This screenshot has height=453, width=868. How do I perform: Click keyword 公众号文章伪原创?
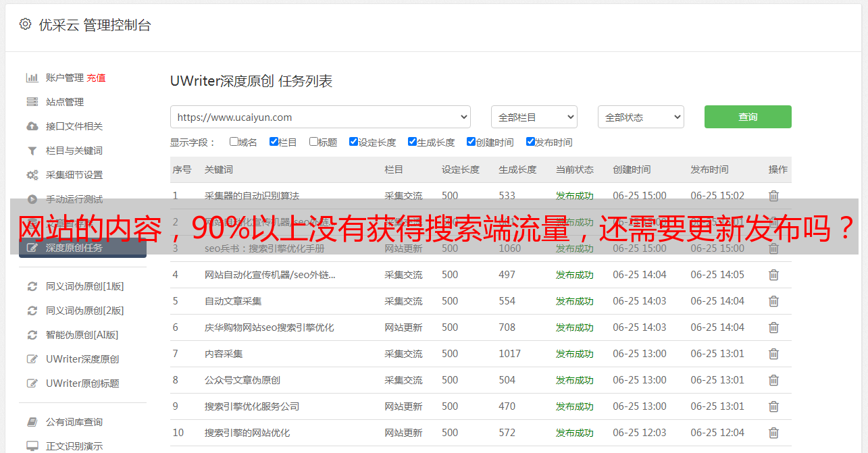(242, 380)
